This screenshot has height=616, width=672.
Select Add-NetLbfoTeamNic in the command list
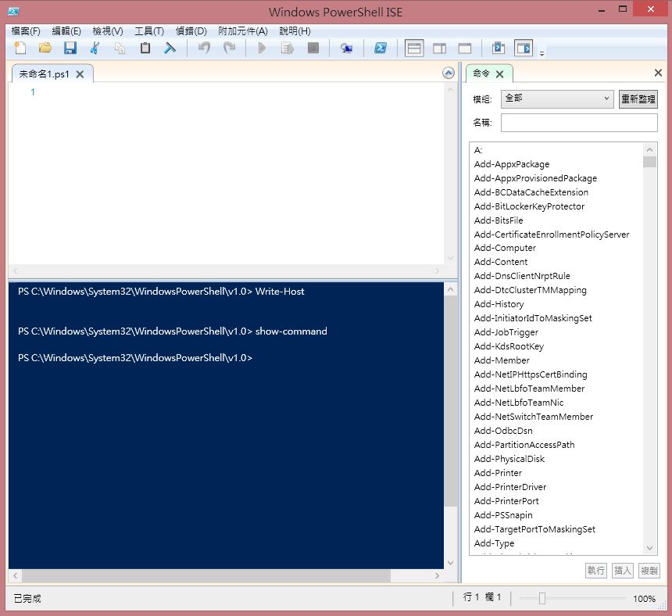coord(519,403)
